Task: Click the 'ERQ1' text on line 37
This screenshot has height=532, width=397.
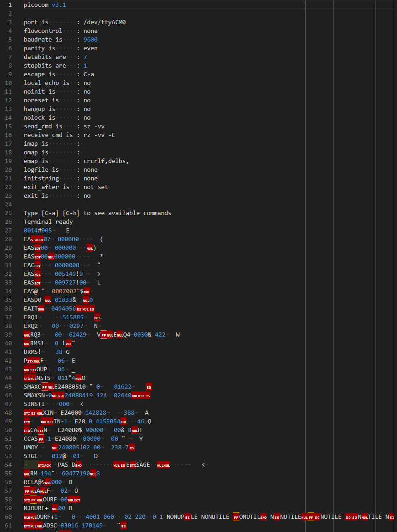Action: 31,317
